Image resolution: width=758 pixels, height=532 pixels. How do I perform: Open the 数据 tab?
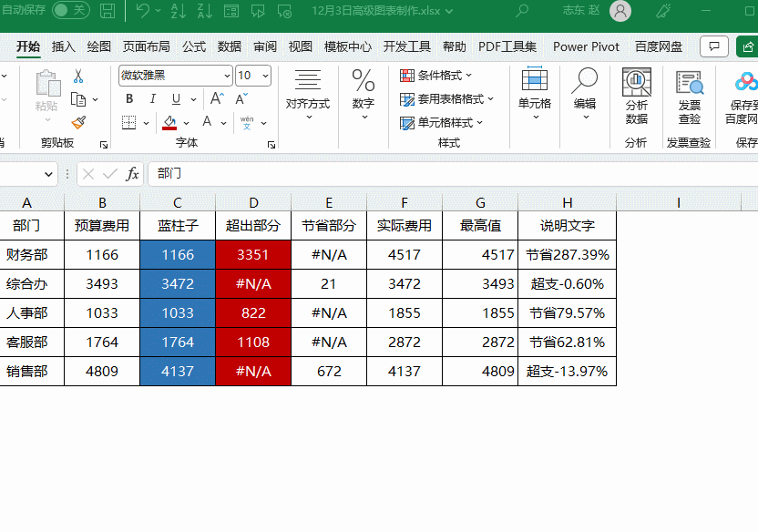pos(230,46)
